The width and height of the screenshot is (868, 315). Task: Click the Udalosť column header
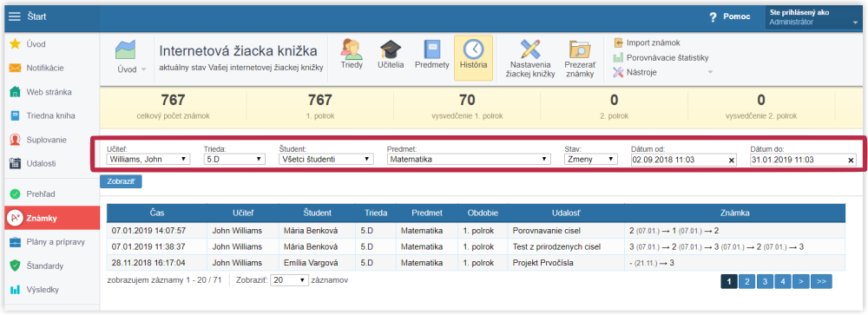click(566, 213)
